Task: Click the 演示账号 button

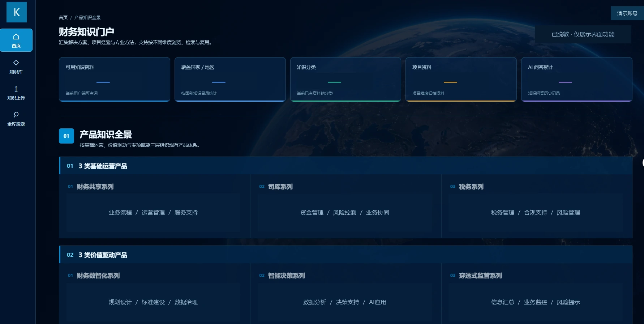Action: (x=627, y=13)
